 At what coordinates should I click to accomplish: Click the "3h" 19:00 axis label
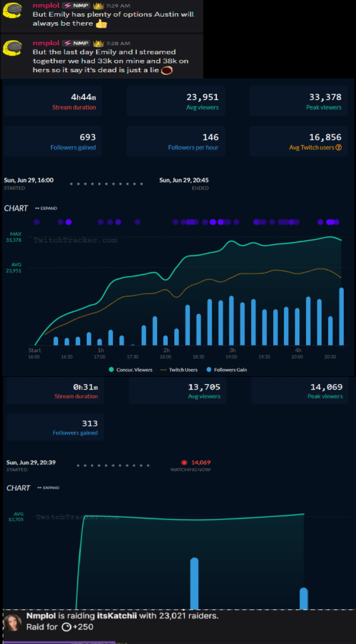click(232, 353)
